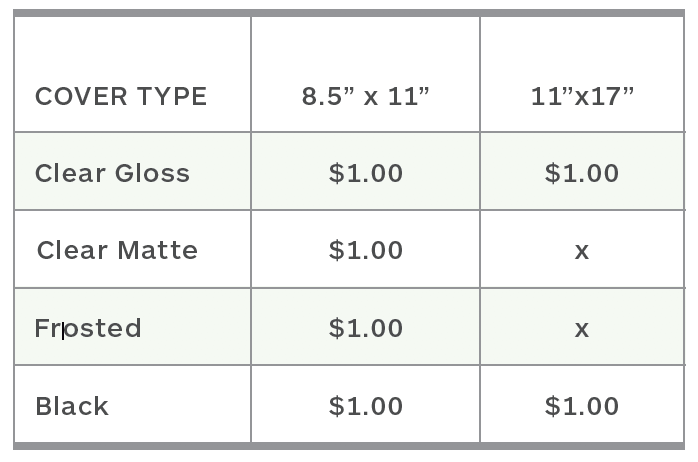This screenshot has height=462, width=698.
Task: Click the word Clear in Clear Matte
Action: (72, 250)
